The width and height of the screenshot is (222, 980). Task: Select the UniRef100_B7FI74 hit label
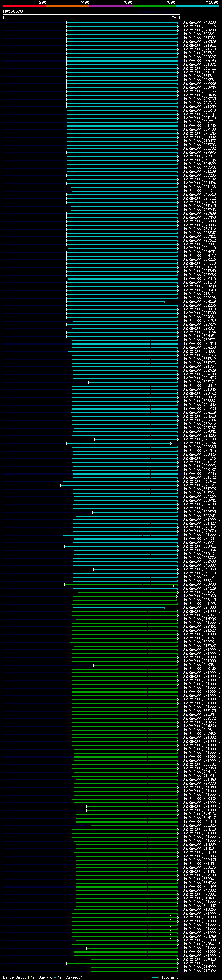tap(199, 382)
